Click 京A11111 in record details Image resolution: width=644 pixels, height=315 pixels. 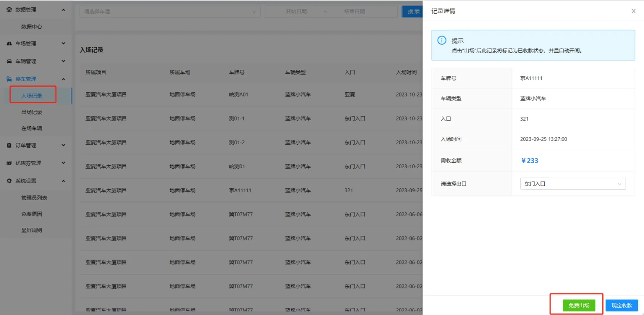pos(531,79)
